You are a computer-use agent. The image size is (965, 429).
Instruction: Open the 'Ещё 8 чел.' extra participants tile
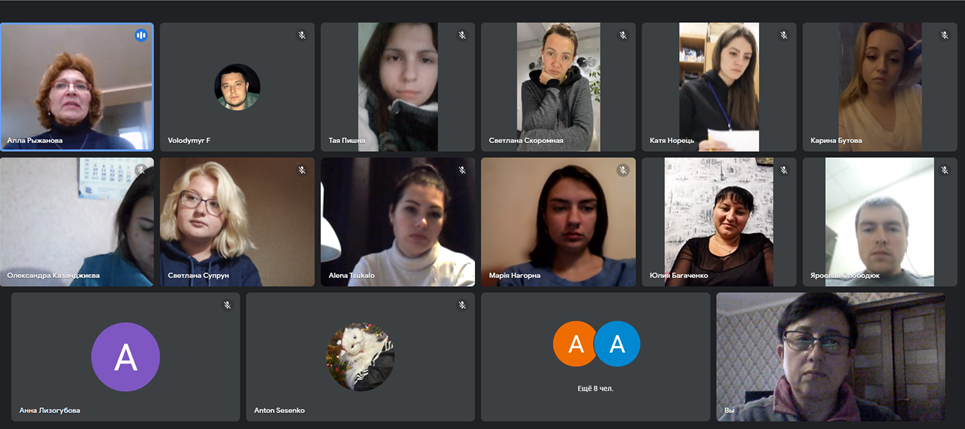[595, 357]
